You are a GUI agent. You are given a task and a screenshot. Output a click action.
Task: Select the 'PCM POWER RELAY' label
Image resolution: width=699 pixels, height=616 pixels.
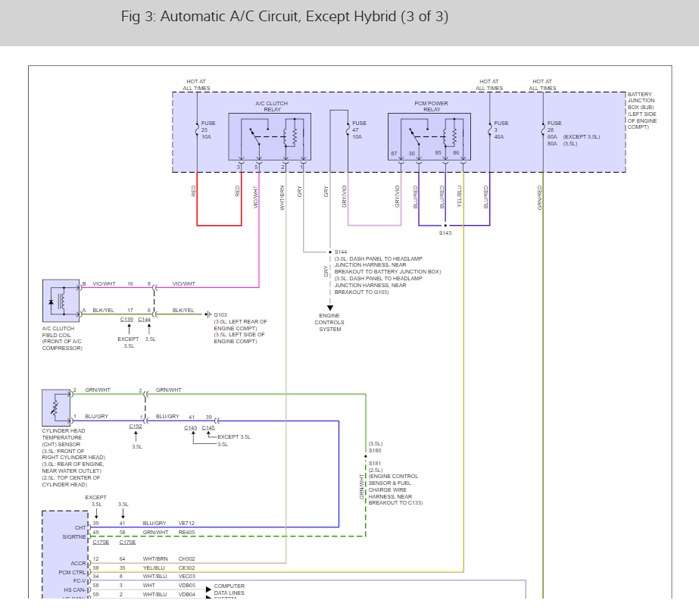[x=431, y=106]
